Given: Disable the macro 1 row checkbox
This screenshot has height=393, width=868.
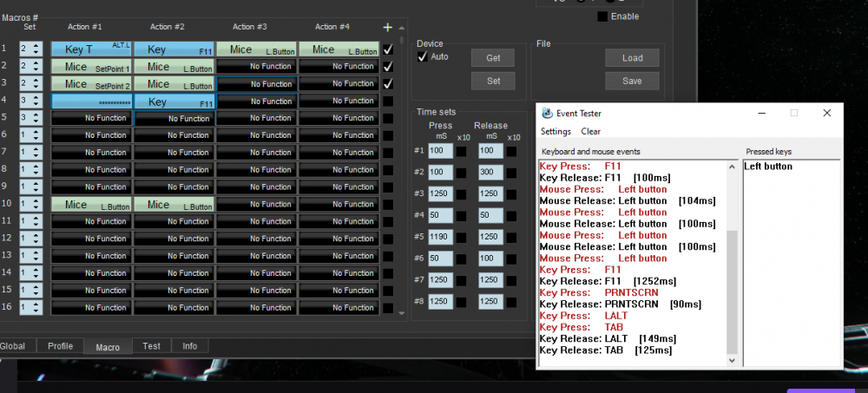Looking at the screenshot, I should click(388, 49).
